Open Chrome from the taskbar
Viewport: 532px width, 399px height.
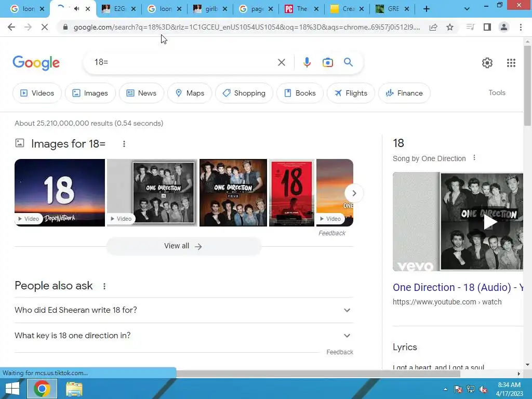coord(42,389)
